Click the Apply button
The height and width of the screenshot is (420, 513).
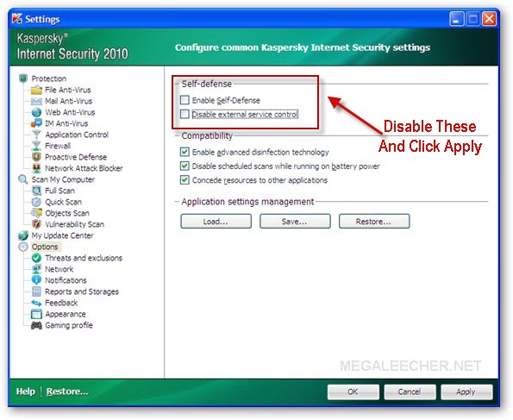[466, 392]
